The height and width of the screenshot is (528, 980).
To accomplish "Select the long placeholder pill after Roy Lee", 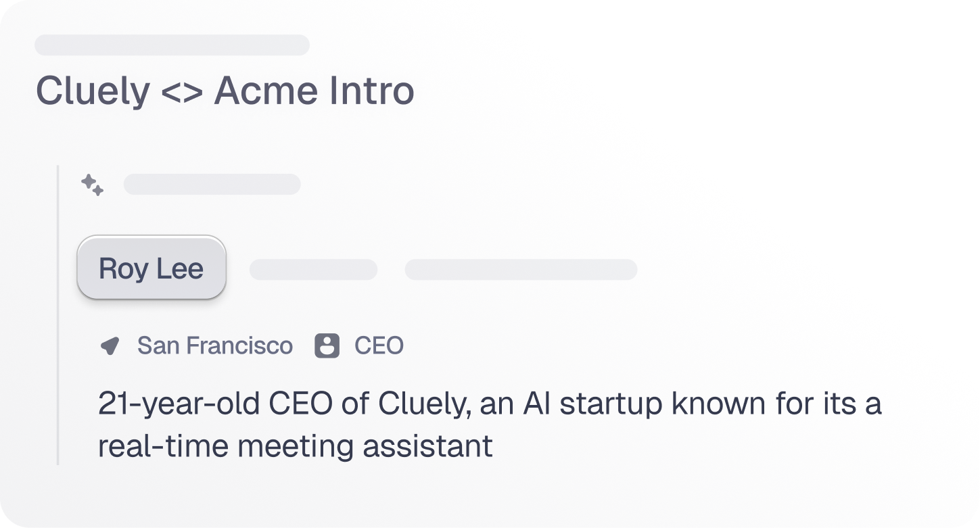I will [521, 269].
